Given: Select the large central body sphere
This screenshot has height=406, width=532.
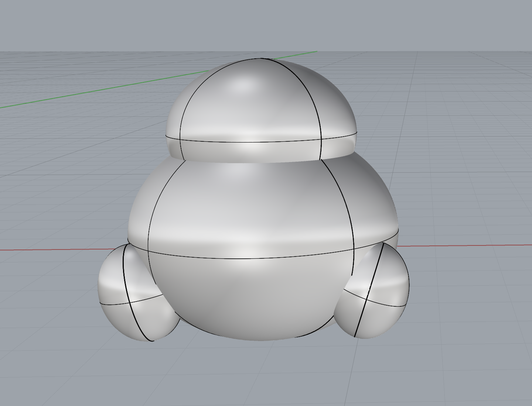Looking at the screenshot, I should pyautogui.click(x=263, y=245).
